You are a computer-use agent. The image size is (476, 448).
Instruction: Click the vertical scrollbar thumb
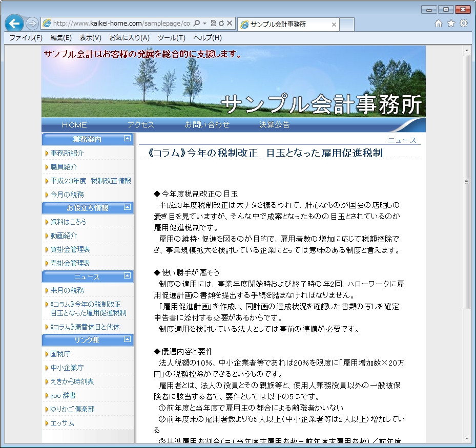(x=467, y=182)
